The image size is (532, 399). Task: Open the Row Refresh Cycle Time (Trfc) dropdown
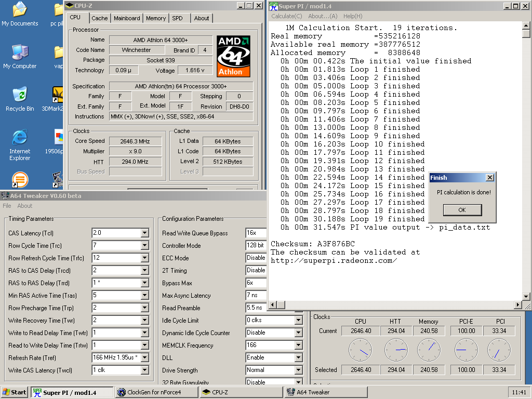coord(145,258)
